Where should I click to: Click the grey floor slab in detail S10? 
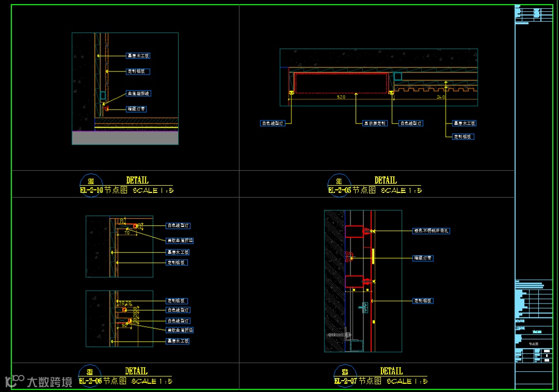125,138
